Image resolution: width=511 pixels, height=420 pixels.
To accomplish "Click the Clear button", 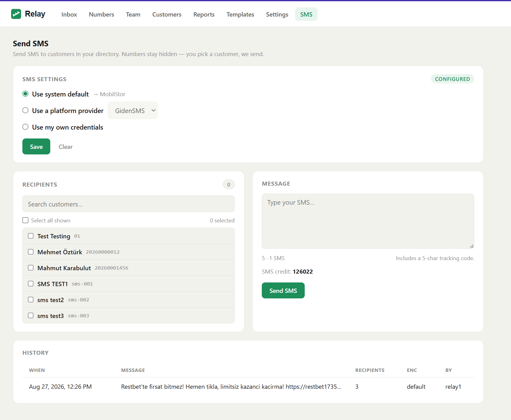I will pos(66,147).
